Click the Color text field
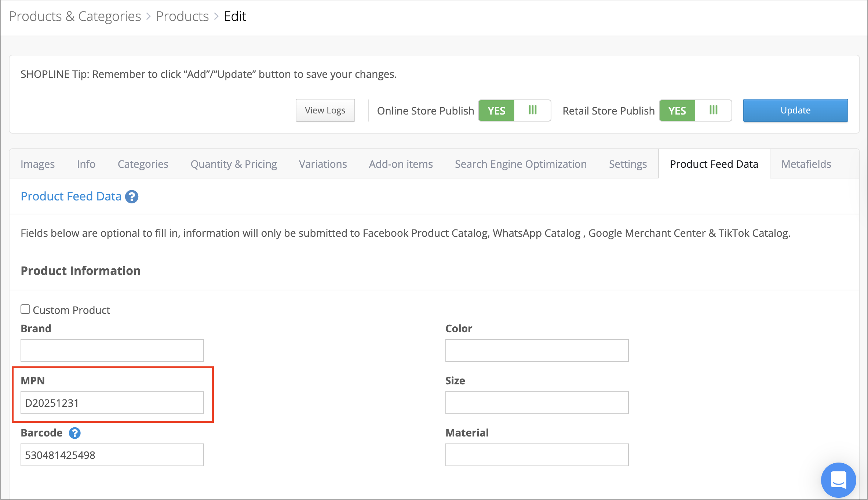868x500 pixels. point(537,351)
